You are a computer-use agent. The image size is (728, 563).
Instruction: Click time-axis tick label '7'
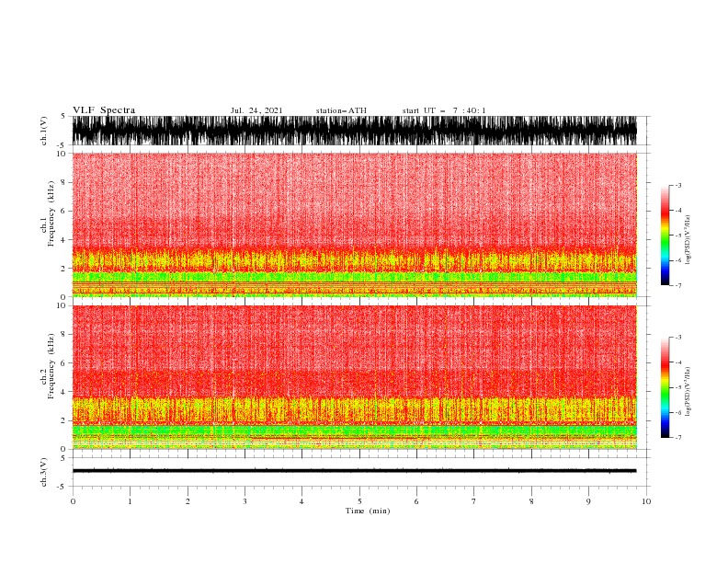pos(474,501)
